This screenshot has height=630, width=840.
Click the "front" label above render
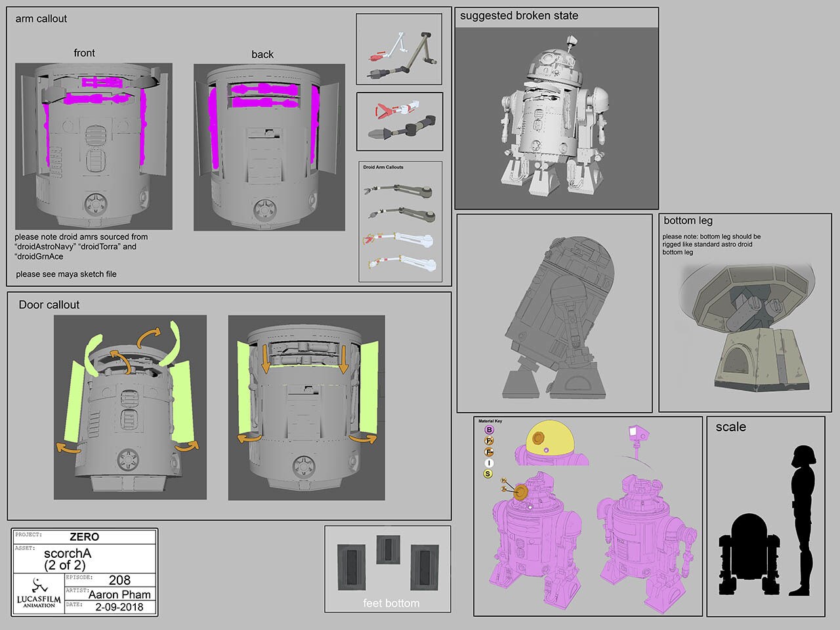click(x=84, y=53)
